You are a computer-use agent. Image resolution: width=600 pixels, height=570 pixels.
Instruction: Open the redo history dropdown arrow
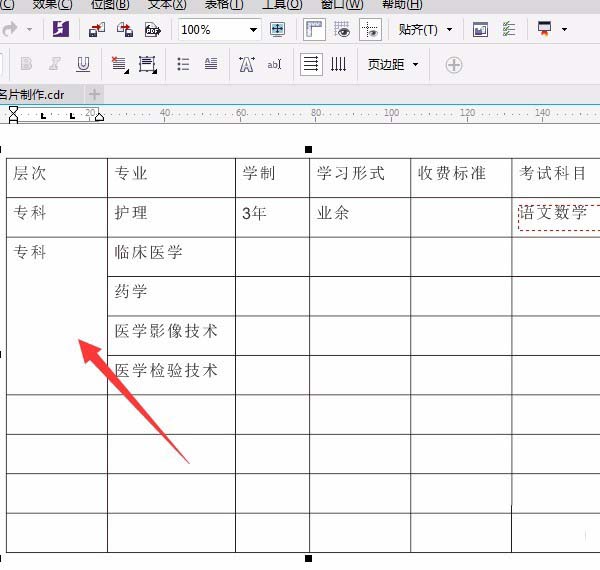[29, 29]
